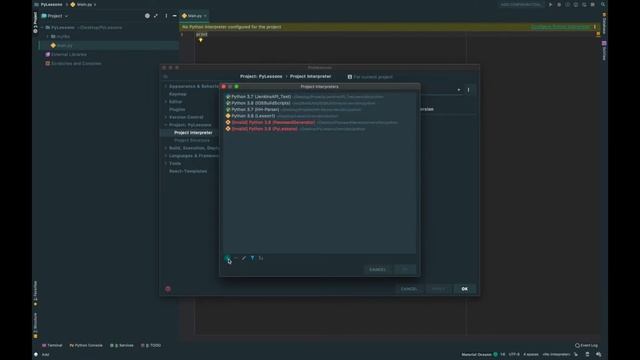Viewport: 640px width, 360px height.
Task: Open the Python Console tool window
Action: 86,345
